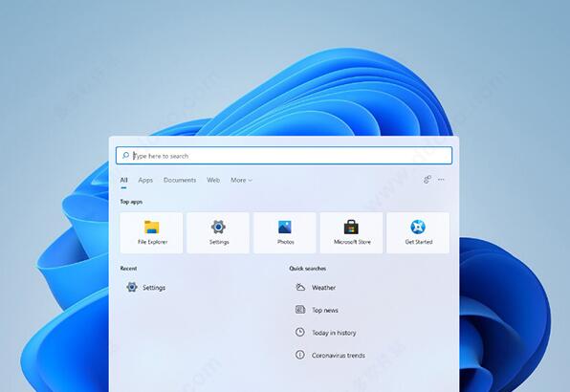The image size is (570, 392).
Task: Launch the Get Started app
Action: 418,233
